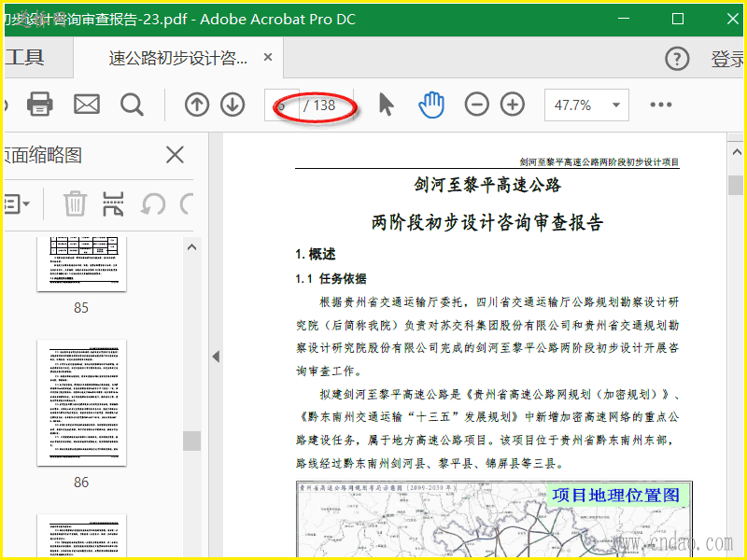Click the Extract pages scissors icon
Image resolution: width=747 pixels, height=560 pixels.
pyautogui.click(x=113, y=203)
